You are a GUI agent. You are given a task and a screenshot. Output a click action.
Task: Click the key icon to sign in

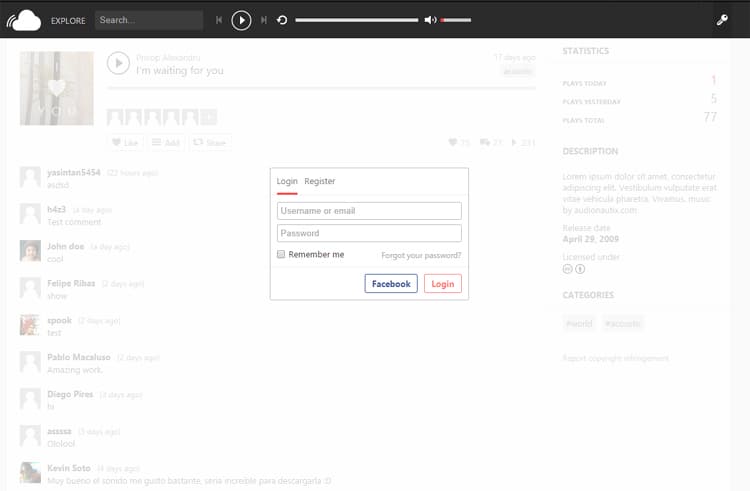722,20
